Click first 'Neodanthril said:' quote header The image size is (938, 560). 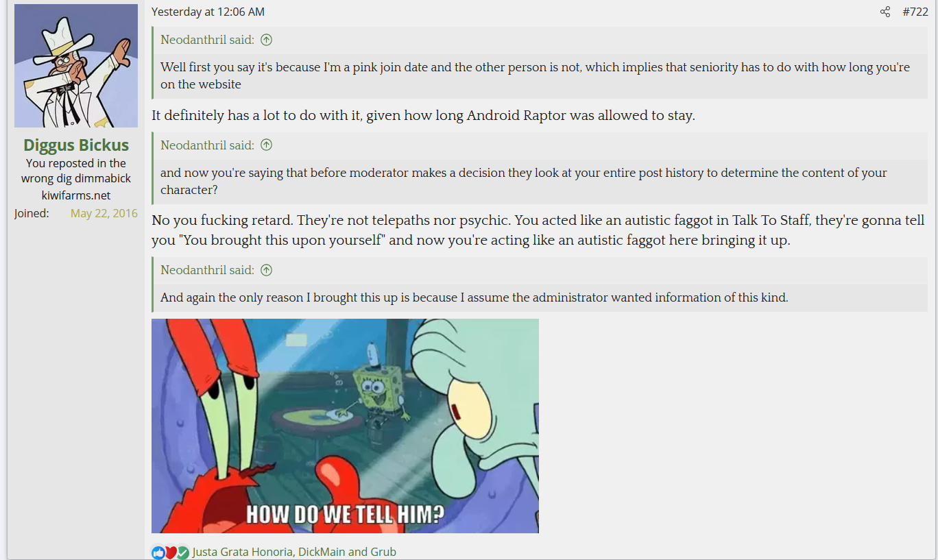pos(207,40)
